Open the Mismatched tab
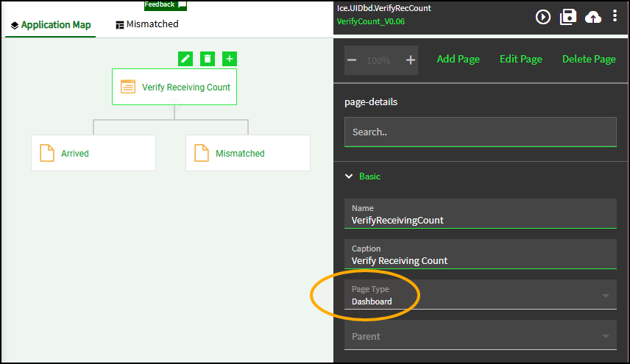 [147, 24]
